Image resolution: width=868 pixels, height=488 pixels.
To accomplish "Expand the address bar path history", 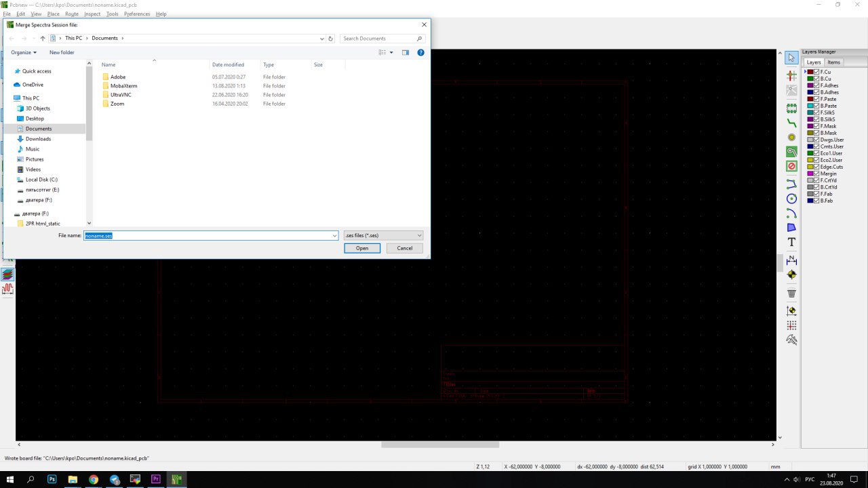I will [x=322, y=39].
